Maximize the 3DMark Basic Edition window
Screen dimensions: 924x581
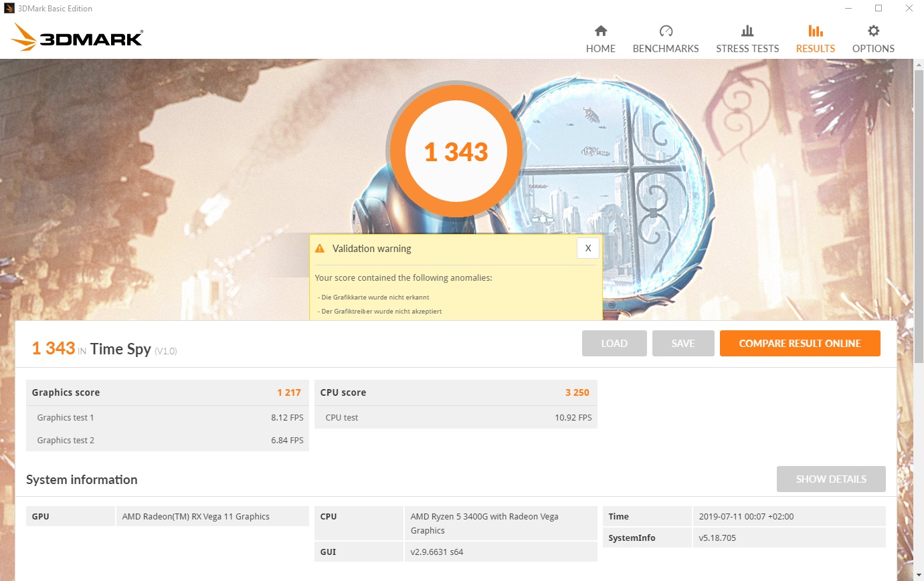(x=879, y=9)
